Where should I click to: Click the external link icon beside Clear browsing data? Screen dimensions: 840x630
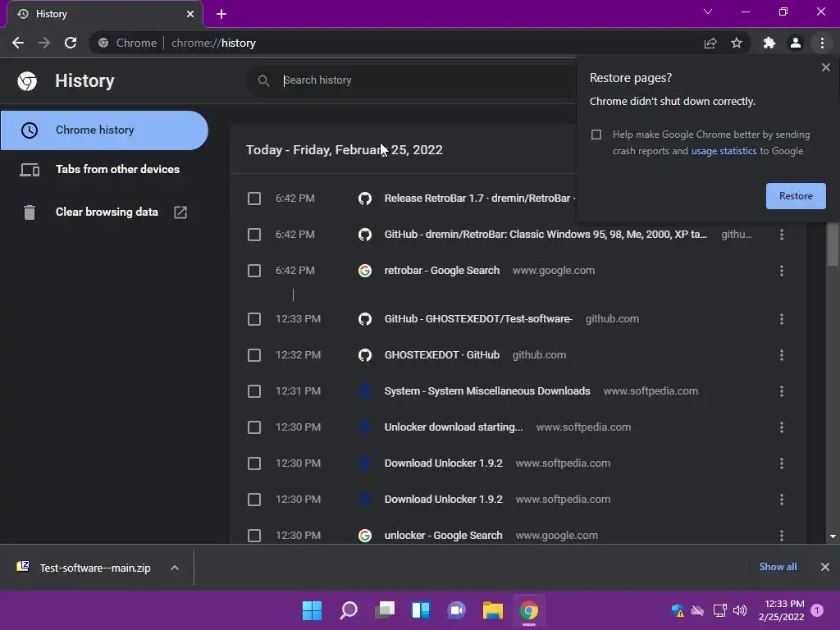coord(180,212)
